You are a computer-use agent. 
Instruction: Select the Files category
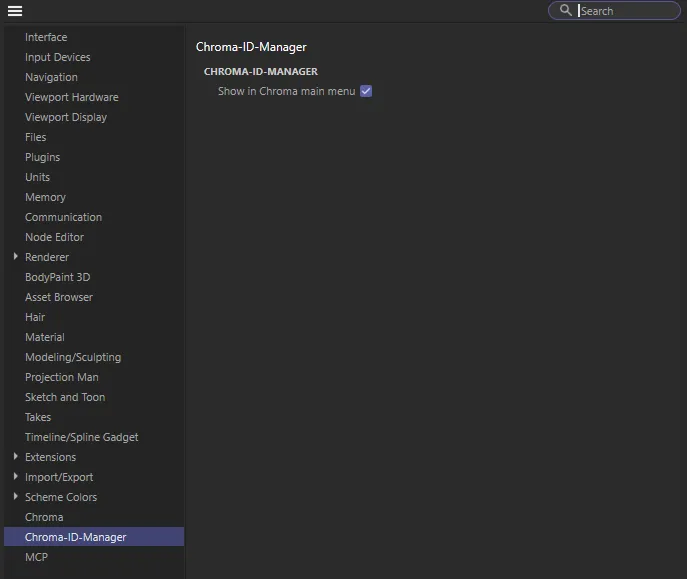[x=35, y=137]
